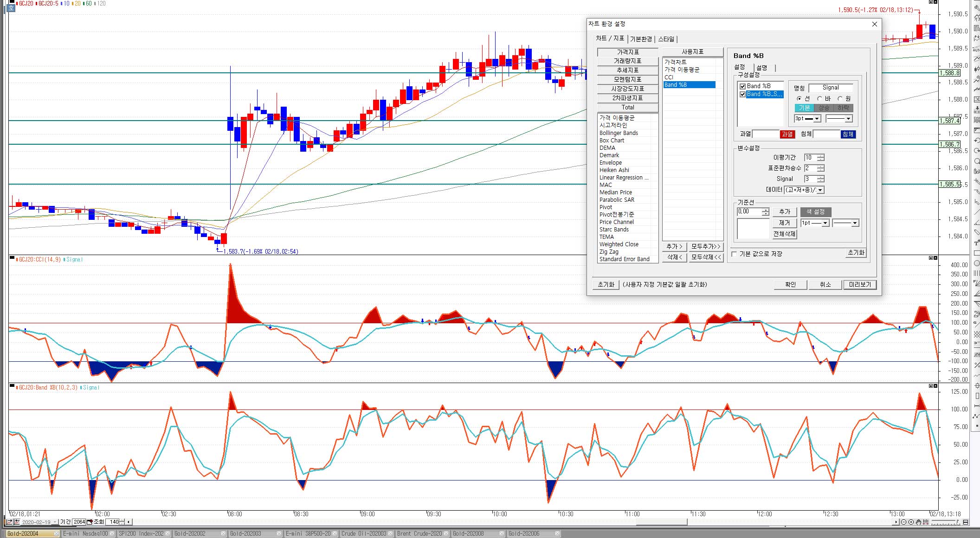Enable the 기본 값으로 저장 checkbox
The height and width of the screenshot is (538, 980).
734,254
